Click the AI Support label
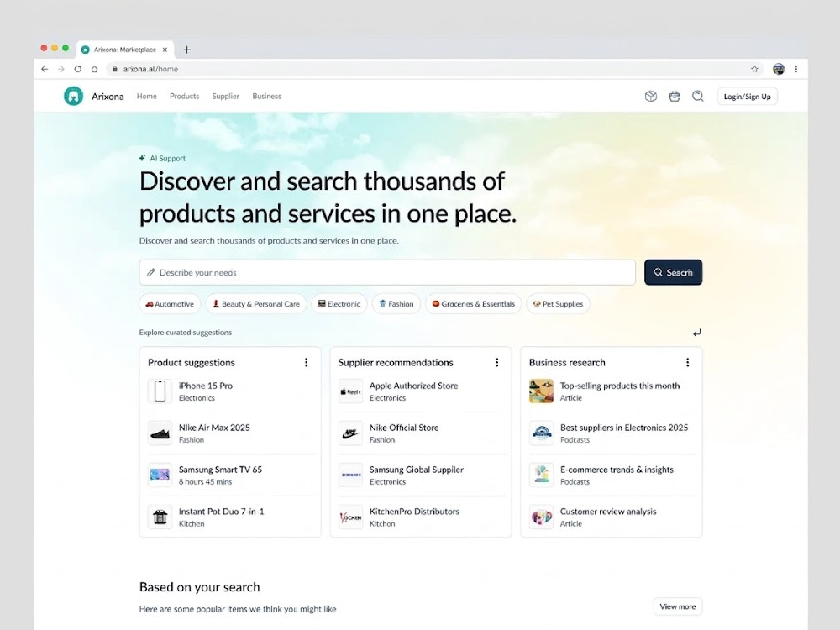840x630 pixels. coord(167,159)
